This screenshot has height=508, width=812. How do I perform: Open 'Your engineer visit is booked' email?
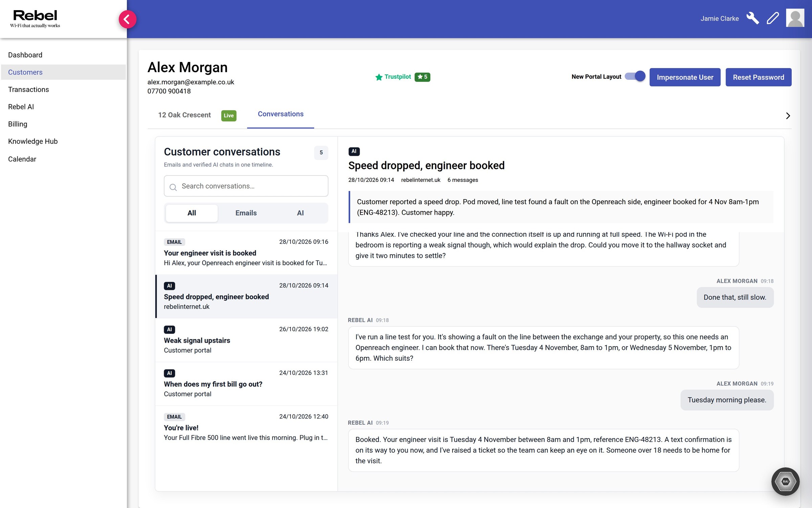246,253
